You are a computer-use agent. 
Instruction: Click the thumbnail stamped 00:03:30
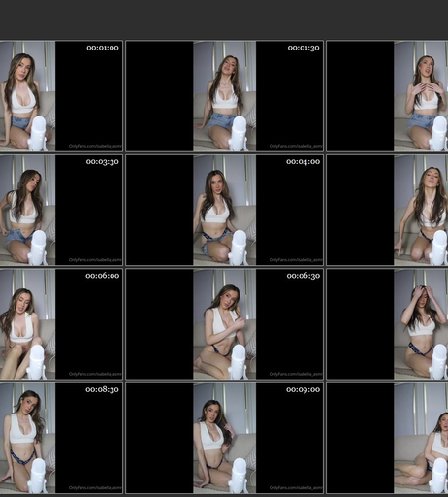61,210
